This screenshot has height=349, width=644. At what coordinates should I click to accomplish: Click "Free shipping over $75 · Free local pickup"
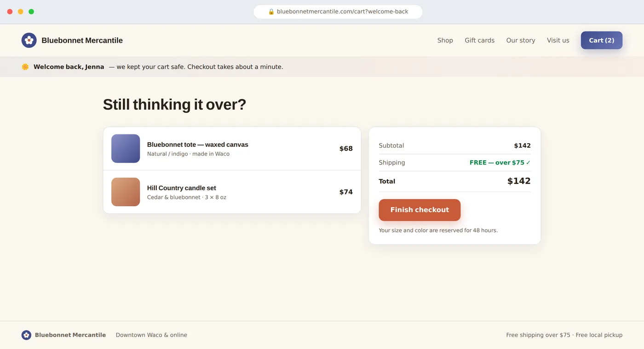(564, 335)
